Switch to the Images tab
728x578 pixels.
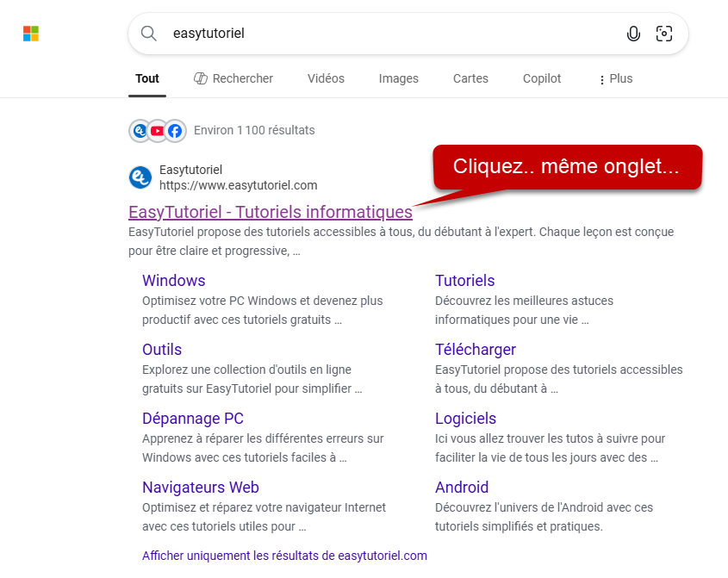coord(398,79)
